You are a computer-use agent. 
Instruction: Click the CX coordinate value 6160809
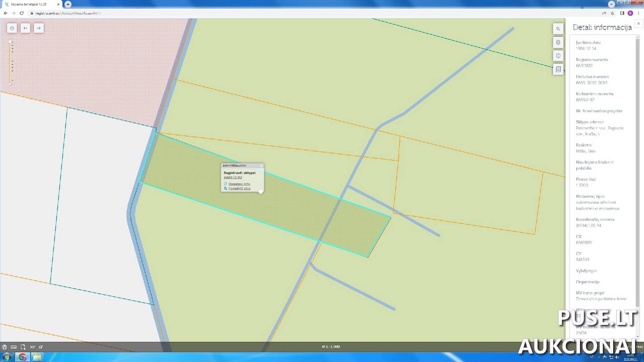[x=584, y=243]
